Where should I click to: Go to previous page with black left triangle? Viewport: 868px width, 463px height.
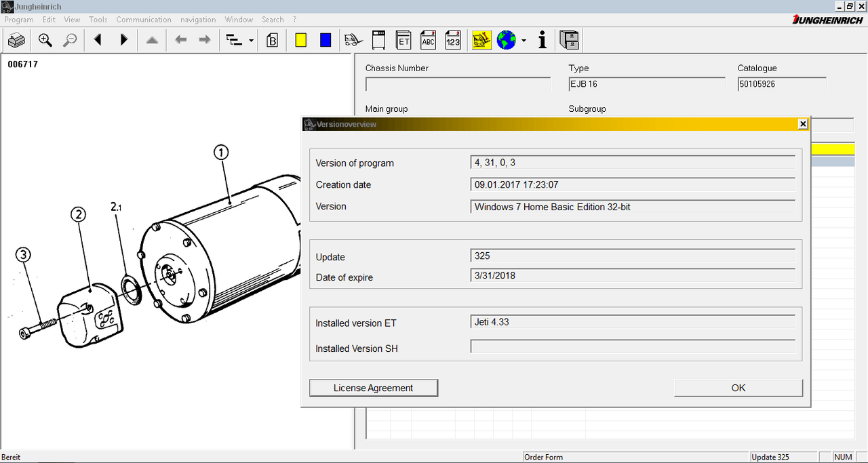[x=98, y=41]
